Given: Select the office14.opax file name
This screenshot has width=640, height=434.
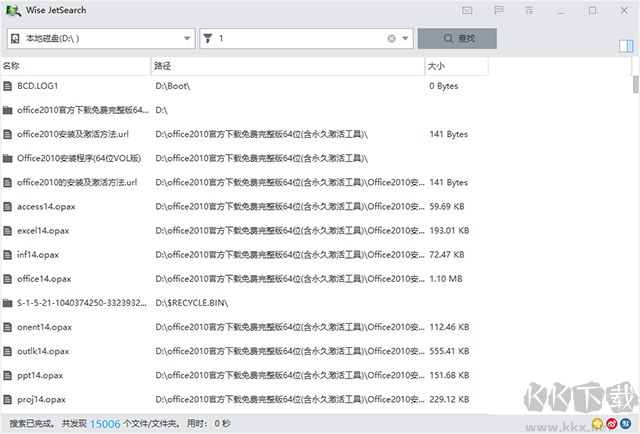Looking at the screenshot, I should tap(44, 279).
